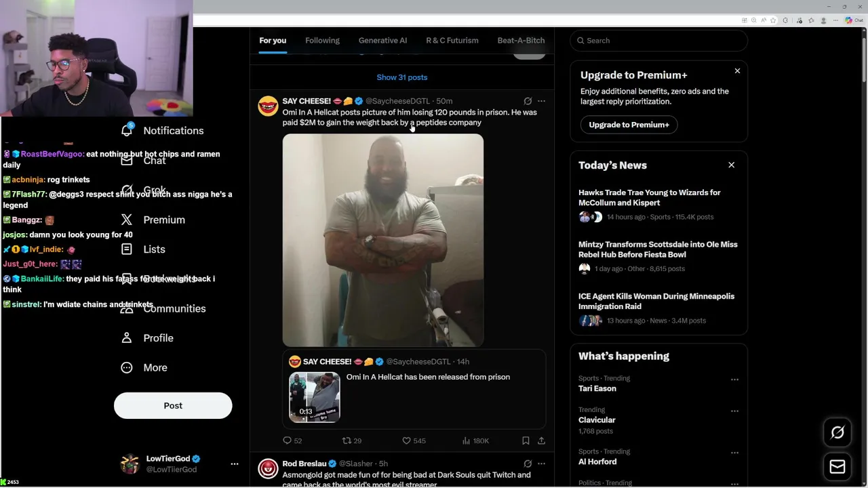Image resolution: width=868 pixels, height=488 pixels.
Task: Switch to the Beat-A-Bitch tab
Action: tap(521, 41)
